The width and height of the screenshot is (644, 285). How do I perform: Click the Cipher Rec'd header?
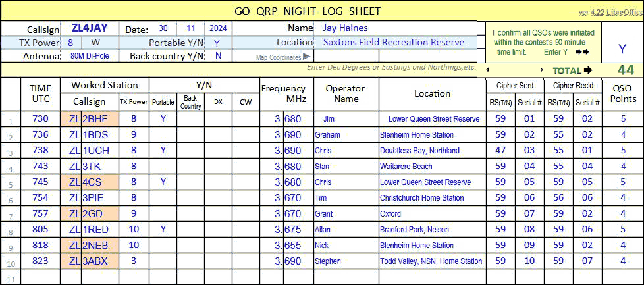click(x=572, y=86)
